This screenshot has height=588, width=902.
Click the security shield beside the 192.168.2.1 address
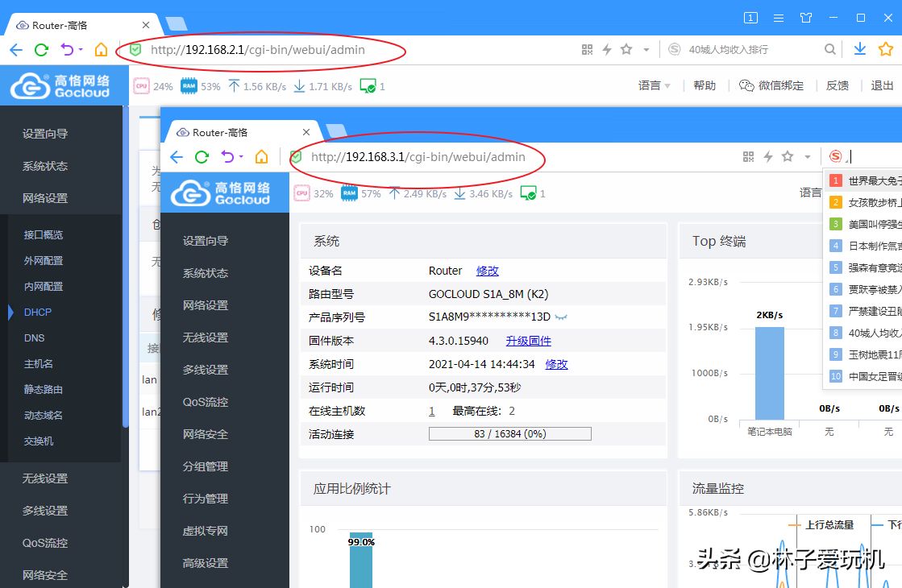135,50
